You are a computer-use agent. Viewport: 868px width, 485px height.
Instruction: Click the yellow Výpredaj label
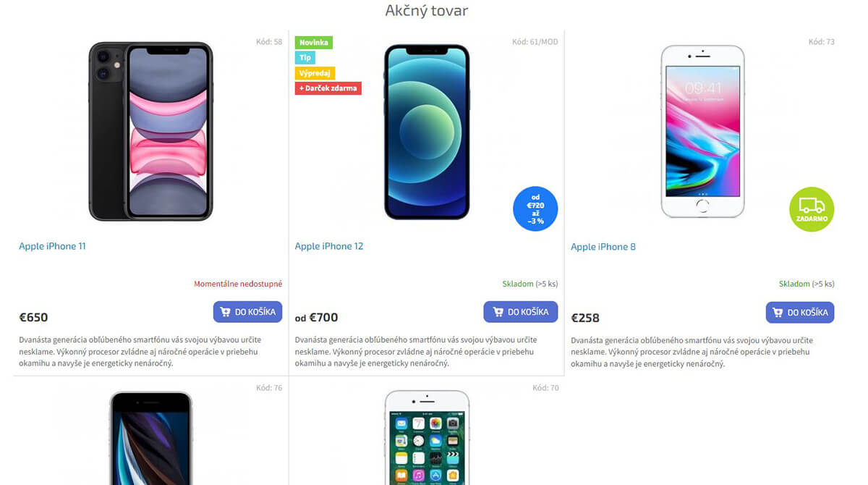pos(315,73)
